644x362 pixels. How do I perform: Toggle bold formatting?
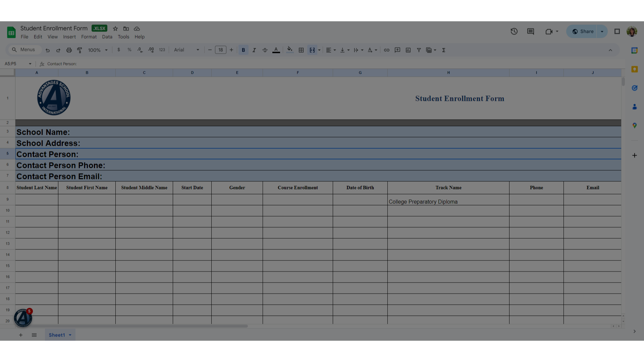coord(243,50)
